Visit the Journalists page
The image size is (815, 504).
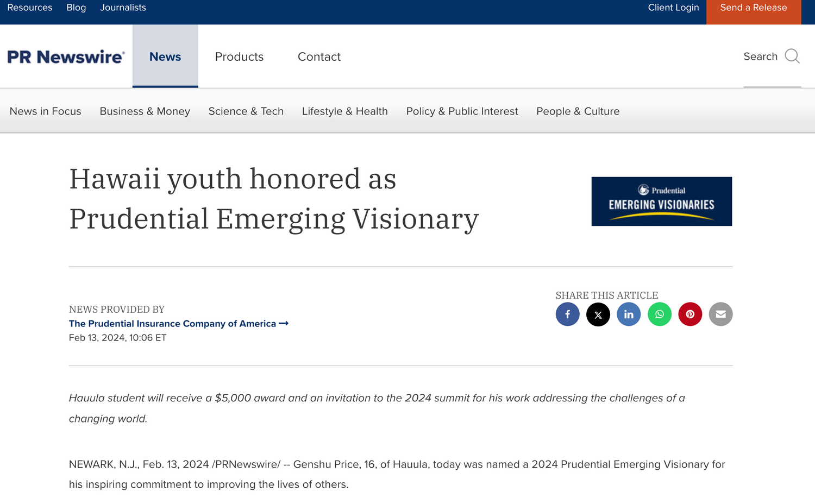pyautogui.click(x=123, y=8)
